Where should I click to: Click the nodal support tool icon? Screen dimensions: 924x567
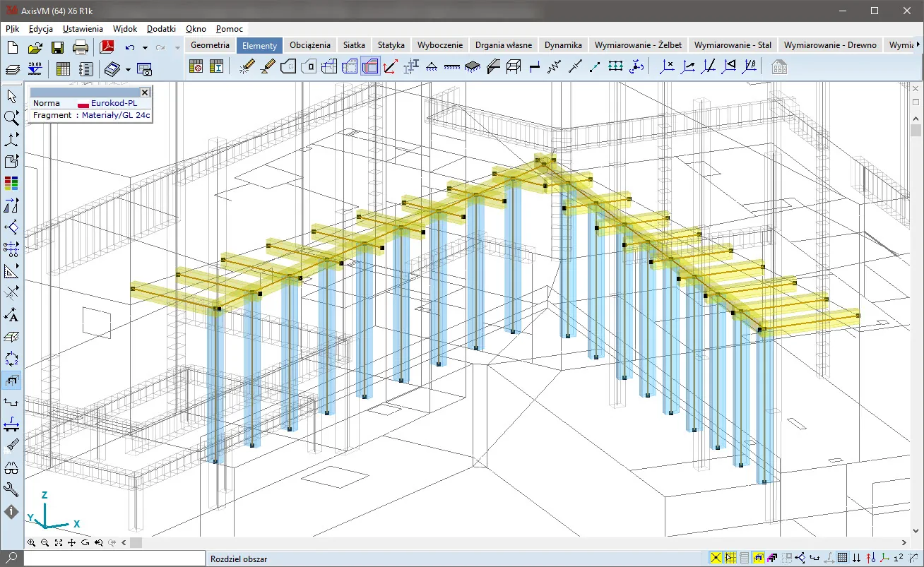pos(431,67)
